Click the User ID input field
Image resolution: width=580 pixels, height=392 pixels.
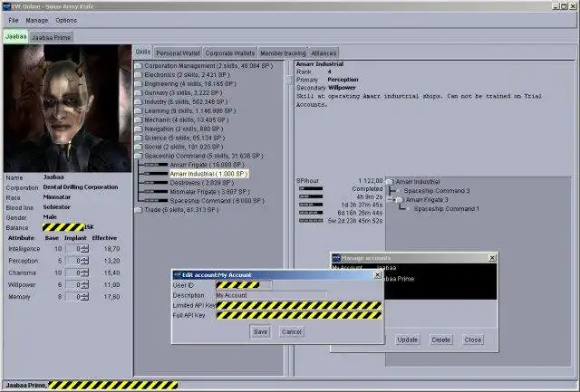point(244,285)
